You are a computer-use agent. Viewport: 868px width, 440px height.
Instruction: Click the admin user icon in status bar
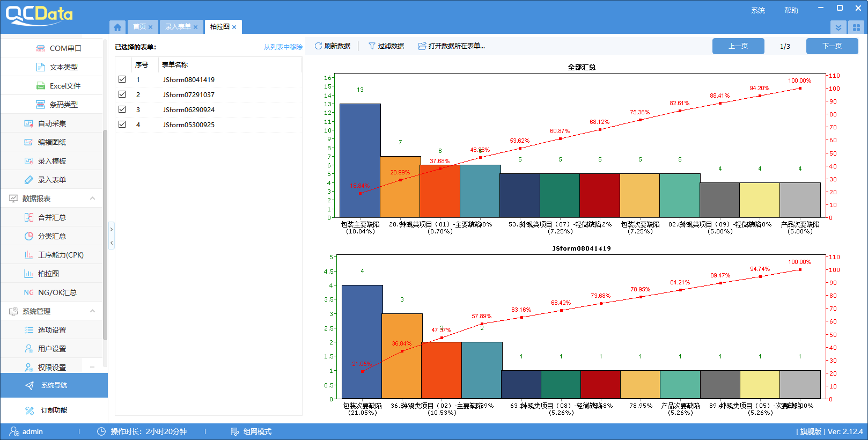[x=14, y=431]
